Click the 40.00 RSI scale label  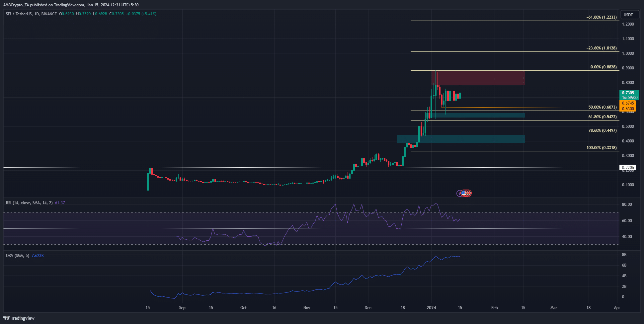[627, 237]
